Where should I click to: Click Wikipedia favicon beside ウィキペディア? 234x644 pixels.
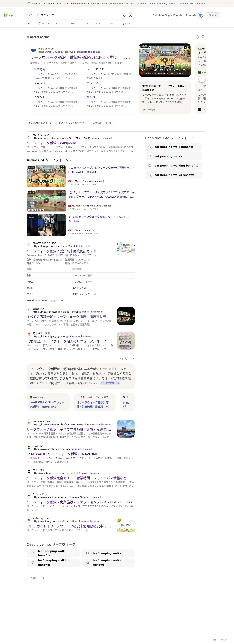(29, 136)
